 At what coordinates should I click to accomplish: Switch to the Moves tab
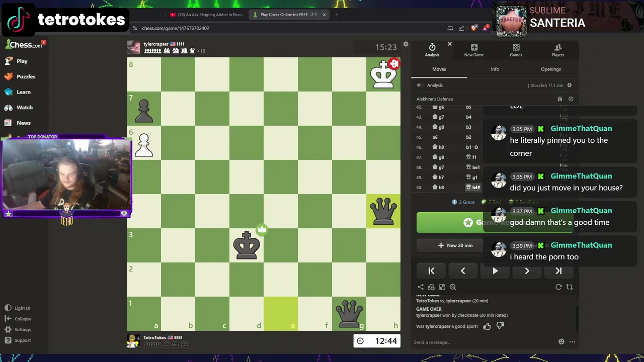(439, 69)
